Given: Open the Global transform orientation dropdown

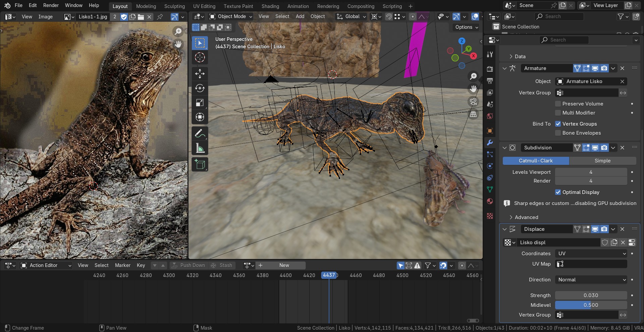Looking at the screenshot, I should (351, 16).
